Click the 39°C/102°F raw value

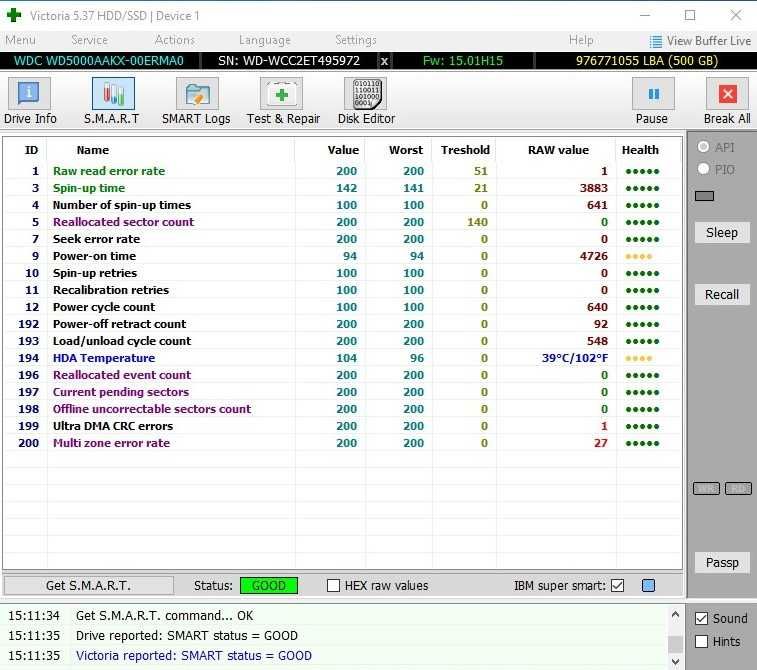(575, 358)
